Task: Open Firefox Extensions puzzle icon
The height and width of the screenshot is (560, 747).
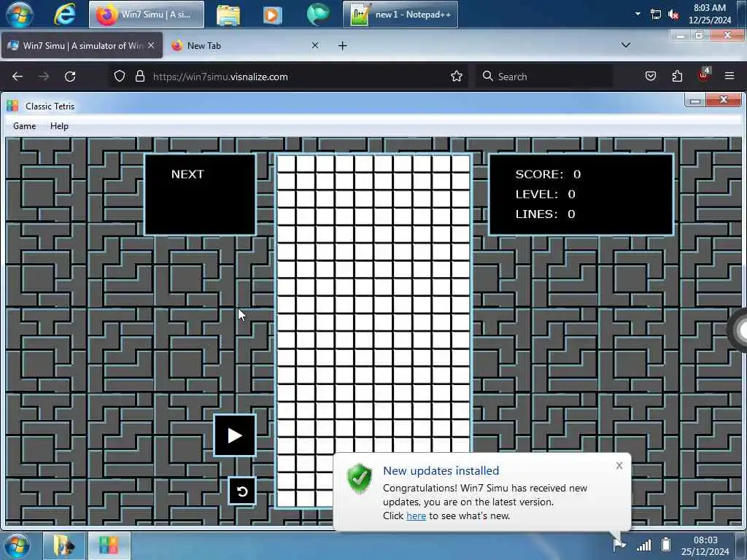Action: [677, 76]
